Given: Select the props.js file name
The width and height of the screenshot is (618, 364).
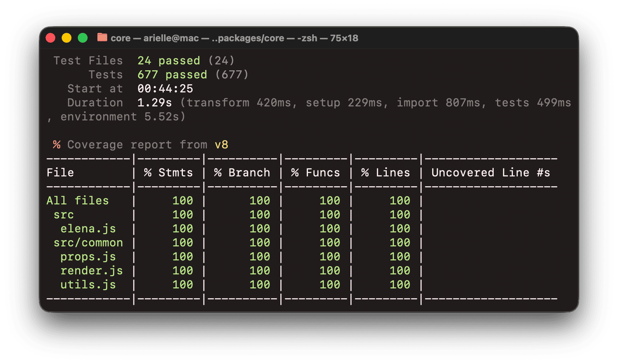Looking at the screenshot, I should pos(88,257).
